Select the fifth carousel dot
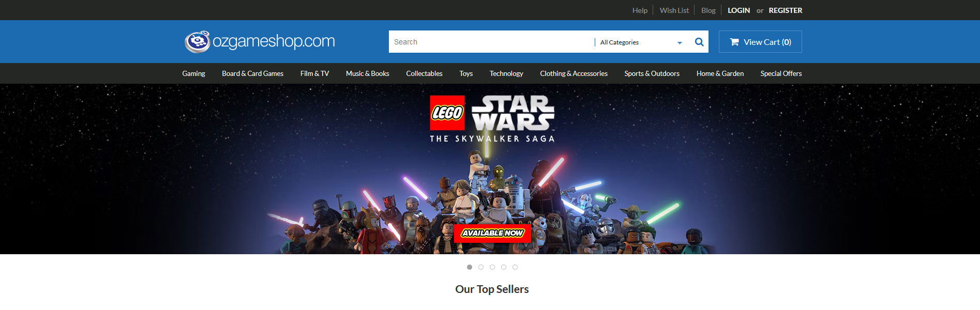 515,267
